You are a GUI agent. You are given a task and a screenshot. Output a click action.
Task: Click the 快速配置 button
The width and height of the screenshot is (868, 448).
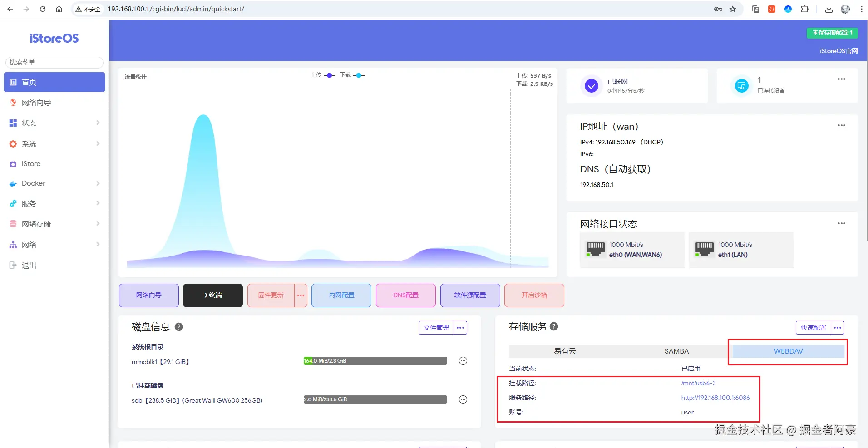[x=814, y=328]
